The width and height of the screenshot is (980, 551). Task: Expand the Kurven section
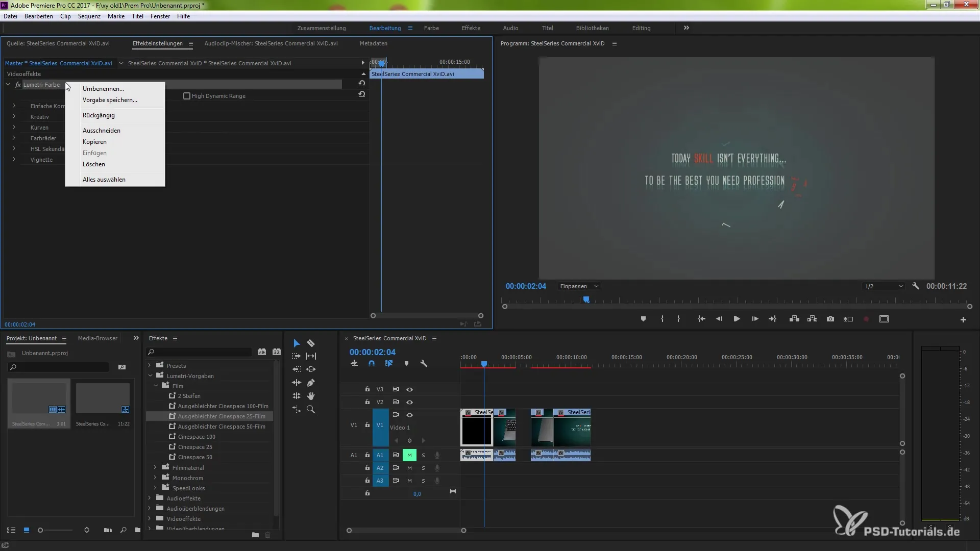pos(14,127)
